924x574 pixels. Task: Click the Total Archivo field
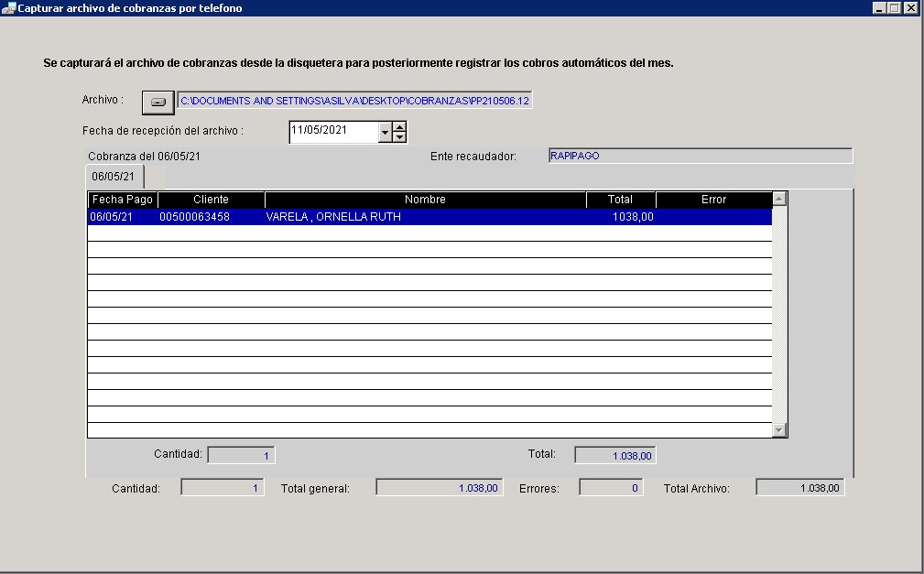click(x=798, y=486)
